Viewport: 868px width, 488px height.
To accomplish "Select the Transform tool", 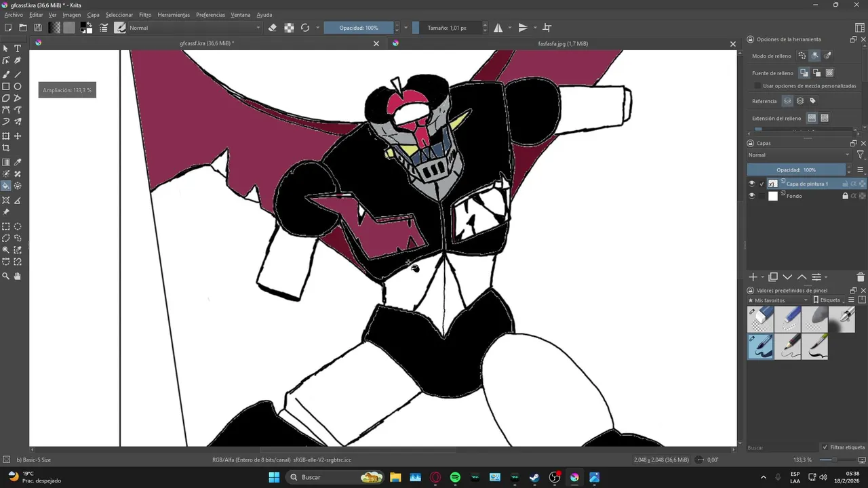I will tap(6, 136).
